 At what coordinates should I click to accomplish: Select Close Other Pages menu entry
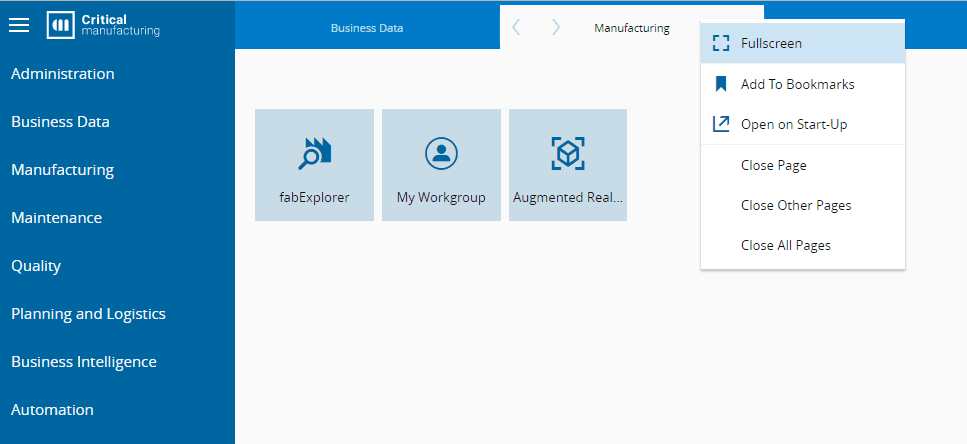click(x=796, y=205)
